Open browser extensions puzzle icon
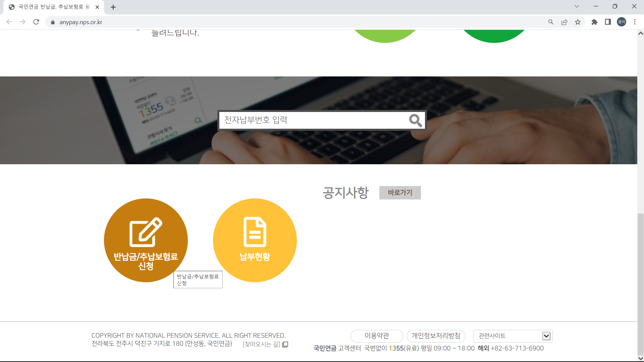The width and height of the screenshot is (644, 362). 594,22
